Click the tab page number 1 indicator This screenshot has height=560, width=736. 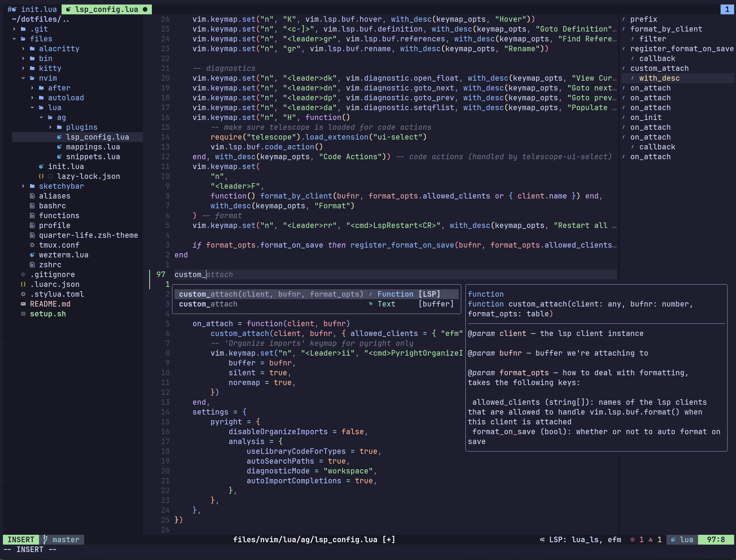tap(727, 9)
